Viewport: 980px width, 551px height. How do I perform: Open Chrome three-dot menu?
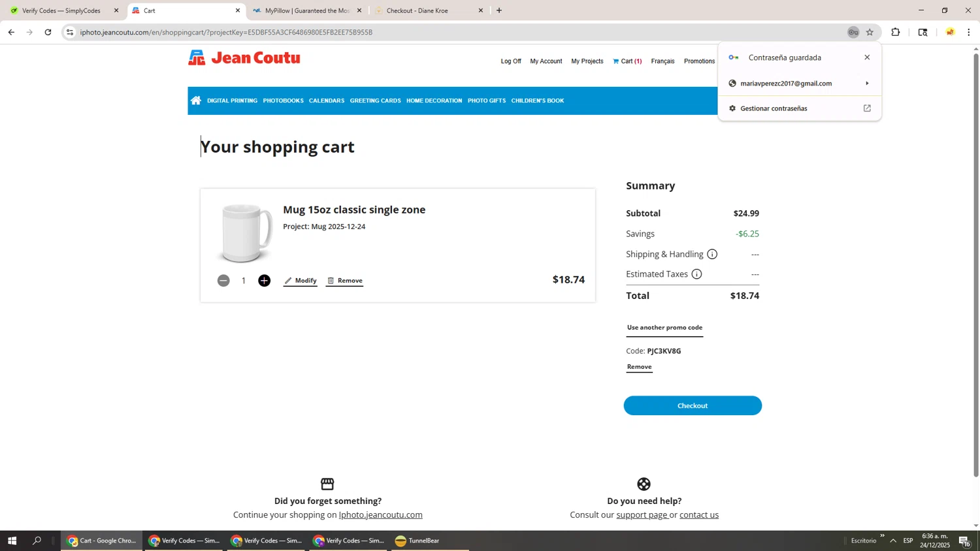click(x=969, y=33)
